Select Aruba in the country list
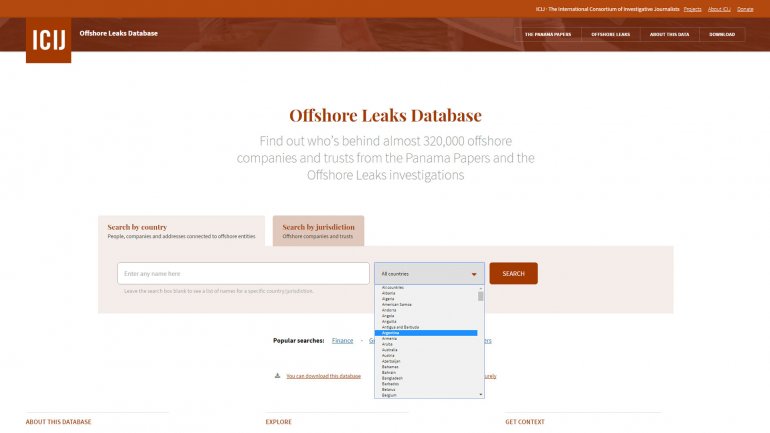770x433 pixels. pyautogui.click(x=426, y=344)
